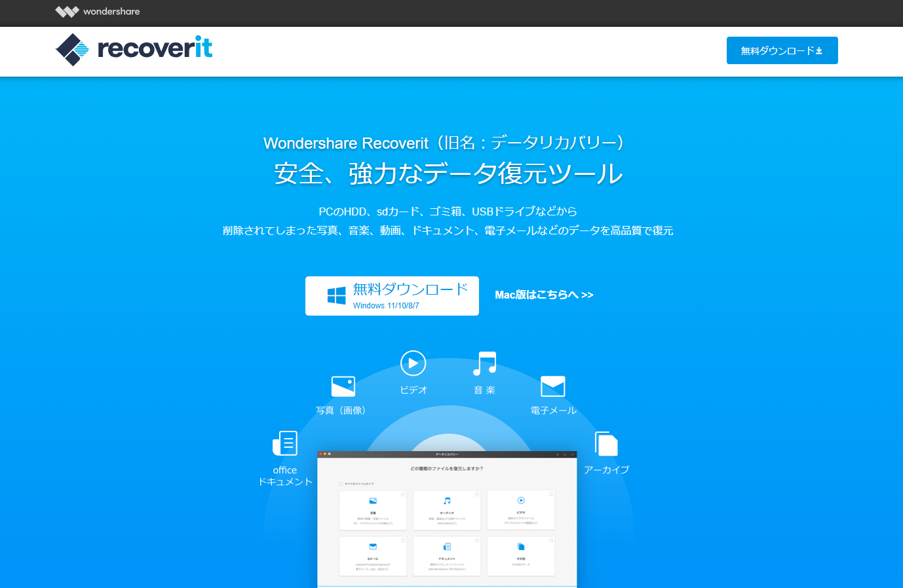Click the office ドキュメント document icon

click(x=285, y=443)
